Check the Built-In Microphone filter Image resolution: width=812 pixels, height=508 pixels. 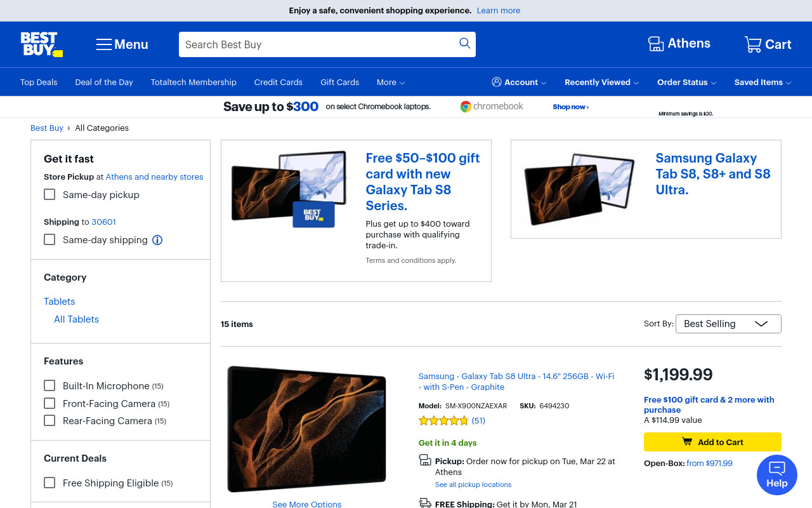(49, 385)
